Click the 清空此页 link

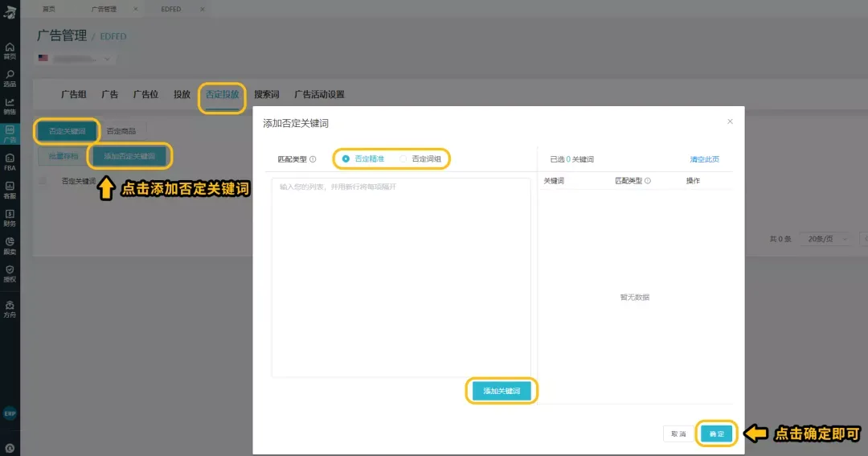[x=704, y=159]
